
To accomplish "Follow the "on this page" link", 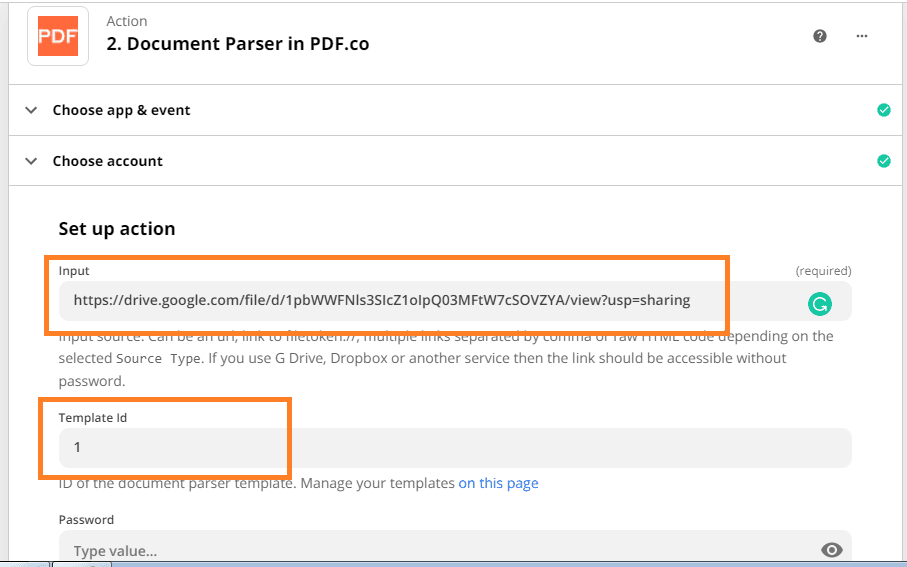I will (x=498, y=483).
